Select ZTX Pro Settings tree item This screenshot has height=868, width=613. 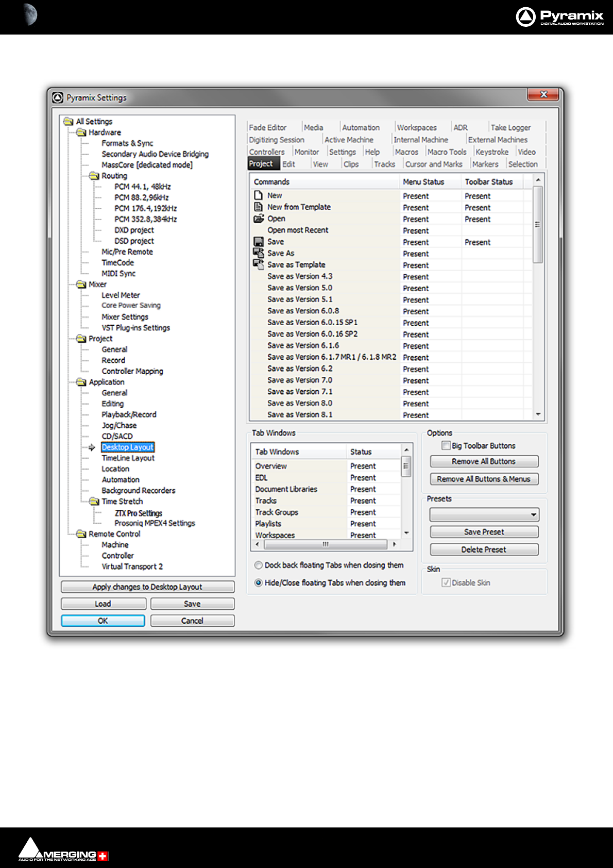(139, 513)
